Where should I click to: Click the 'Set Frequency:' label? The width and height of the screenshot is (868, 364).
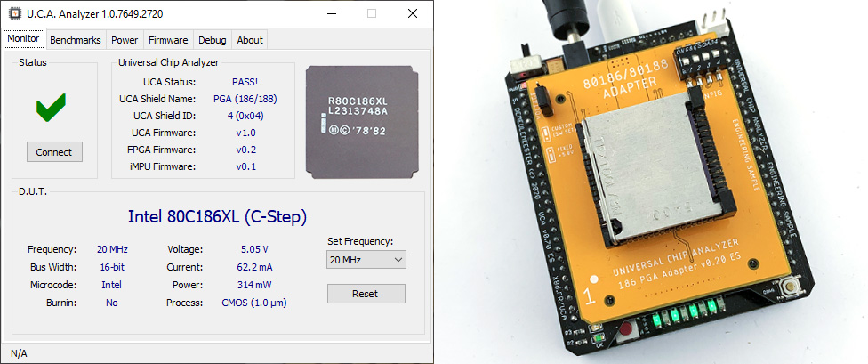pos(360,241)
